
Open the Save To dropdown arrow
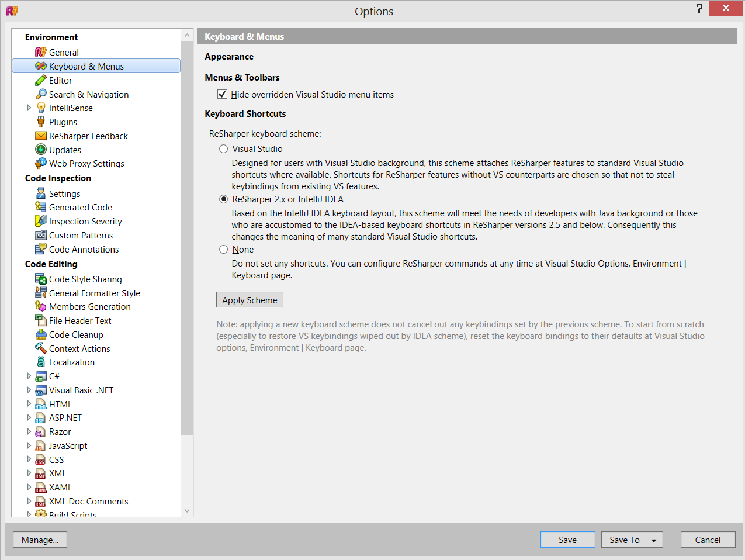(654, 540)
